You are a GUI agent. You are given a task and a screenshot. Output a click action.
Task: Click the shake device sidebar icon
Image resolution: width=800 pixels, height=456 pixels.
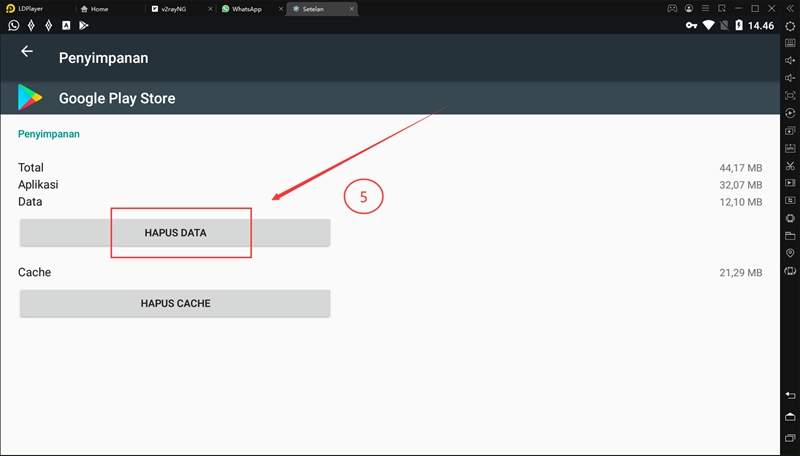click(x=790, y=218)
